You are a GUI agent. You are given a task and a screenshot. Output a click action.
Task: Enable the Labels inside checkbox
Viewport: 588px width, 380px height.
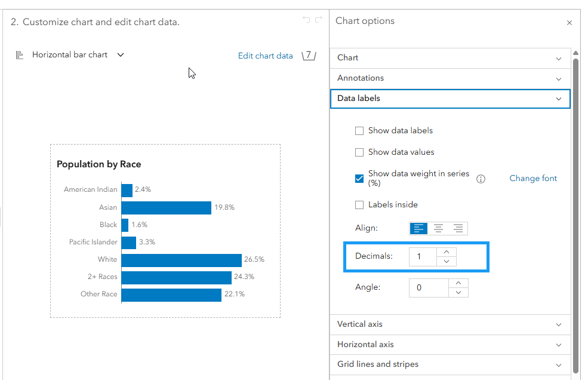click(x=359, y=205)
